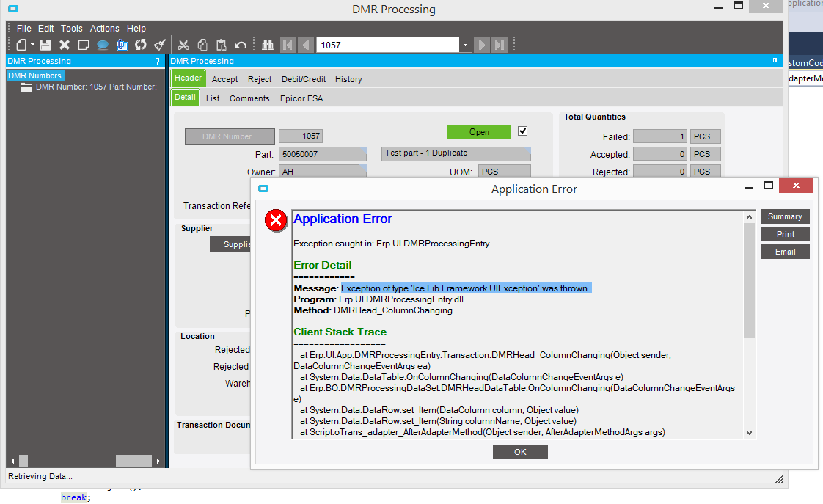Go to the first record
This screenshot has height=504, width=823.
[x=288, y=45]
